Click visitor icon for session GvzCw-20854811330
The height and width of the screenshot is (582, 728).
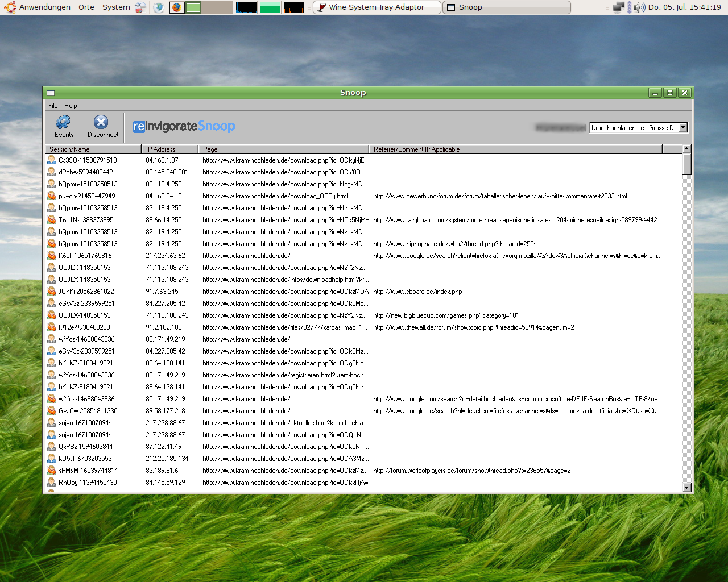tap(51, 411)
